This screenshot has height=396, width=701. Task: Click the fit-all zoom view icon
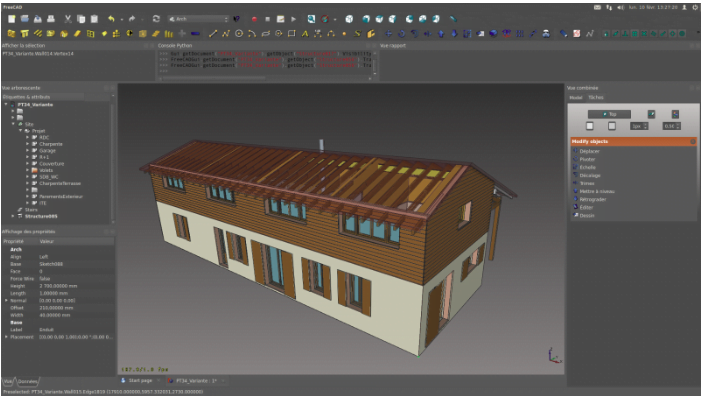tap(311, 19)
